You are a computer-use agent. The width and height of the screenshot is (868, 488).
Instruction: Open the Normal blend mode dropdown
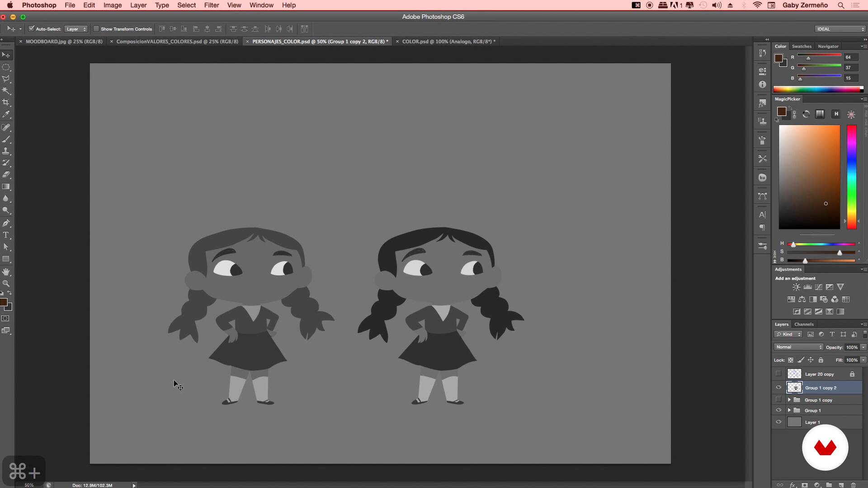pos(799,347)
